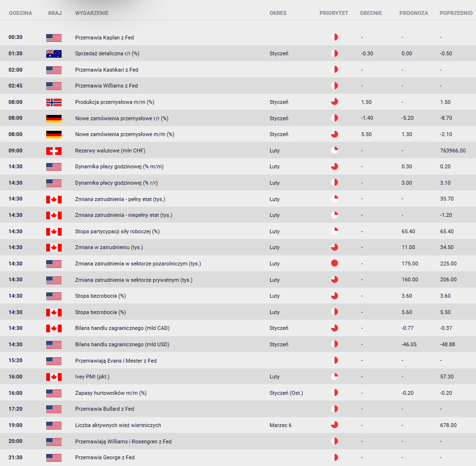The image size is (476, 466).
Task: Open the Sprzedaż detaliczna r/r event
Action: coord(107,53)
